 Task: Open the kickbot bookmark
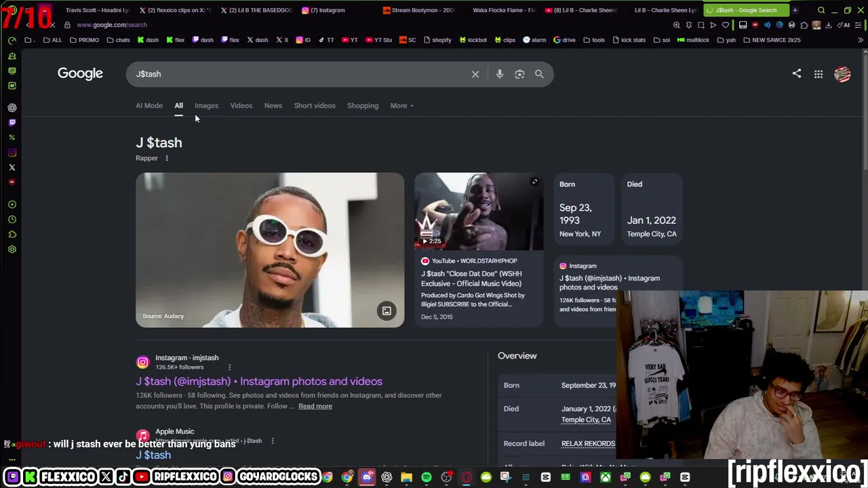(473, 40)
